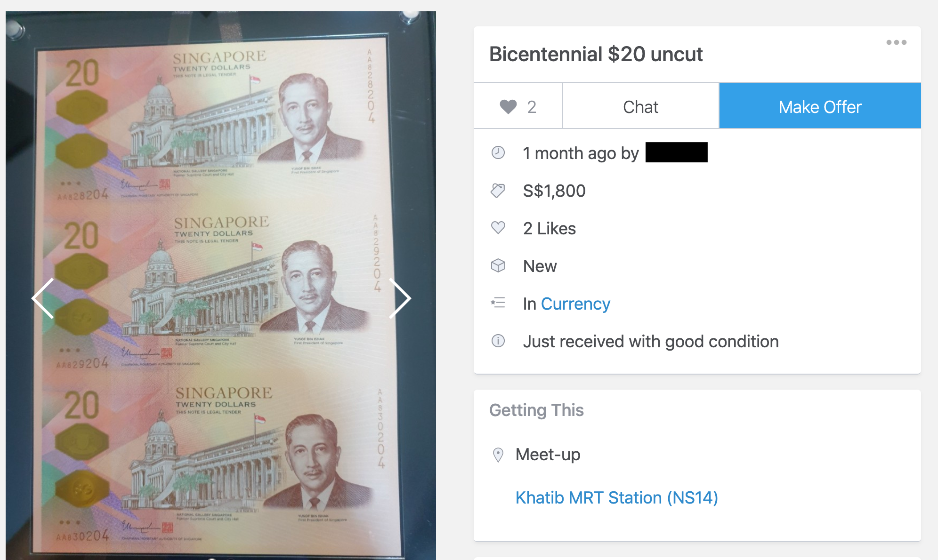Open the three-dot overflow options menu
The image size is (938, 560).
point(897,42)
